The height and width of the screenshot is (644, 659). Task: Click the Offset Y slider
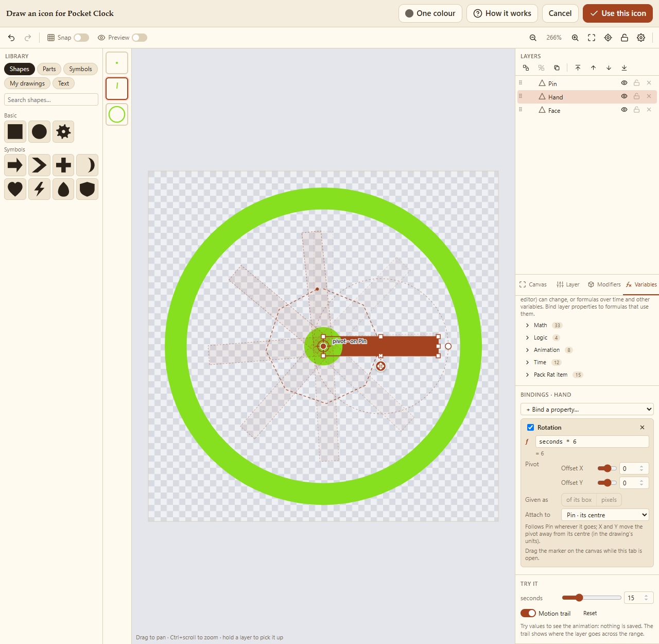607,483
